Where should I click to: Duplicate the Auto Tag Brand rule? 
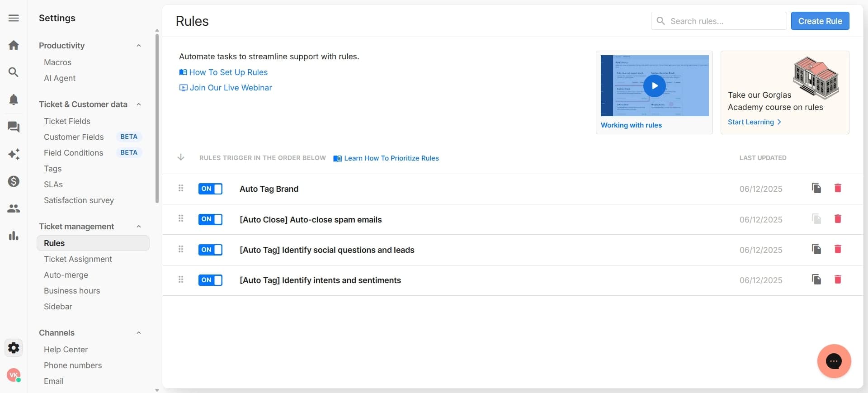coord(816,188)
